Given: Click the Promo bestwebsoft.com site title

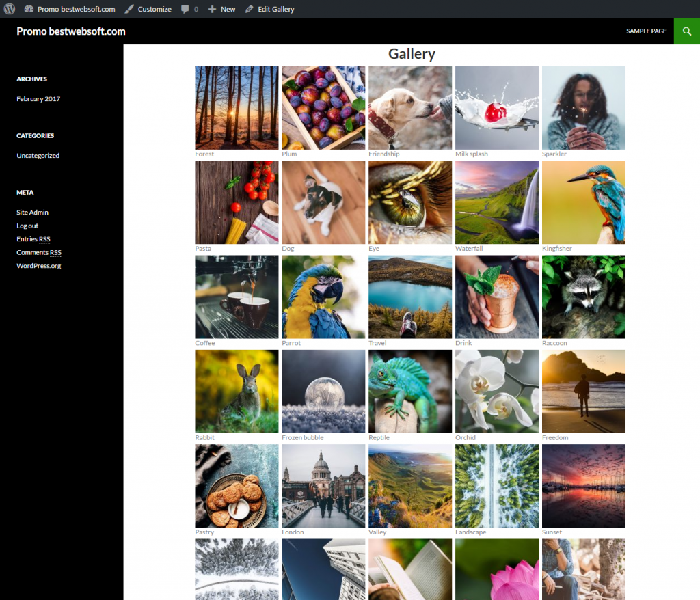Looking at the screenshot, I should (71, 31).
